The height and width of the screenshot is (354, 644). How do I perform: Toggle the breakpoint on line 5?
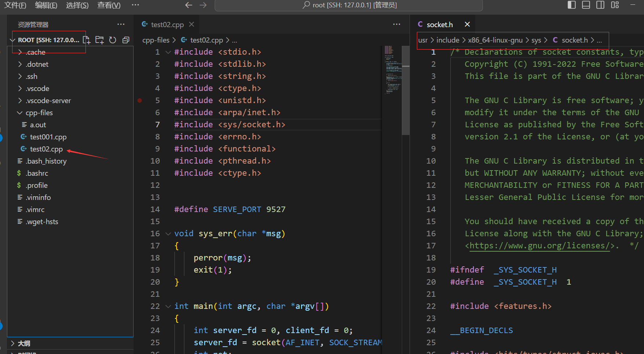(140, 100)
